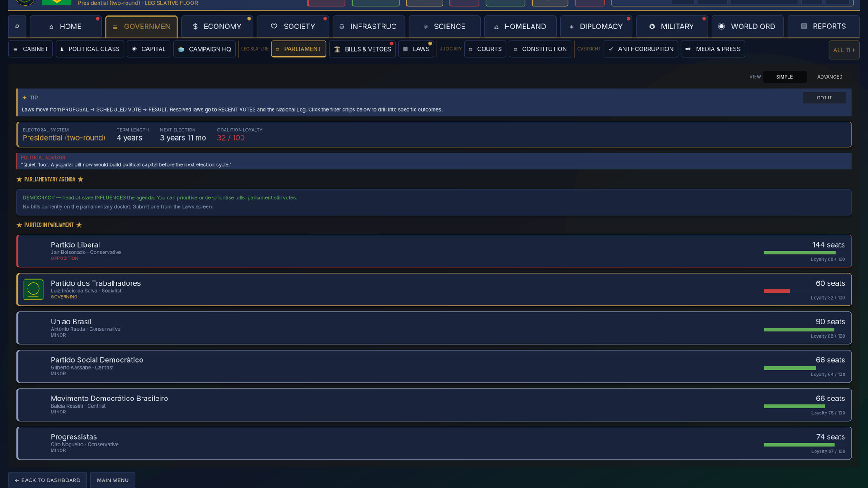Click the Military star icon

point(652,27)
